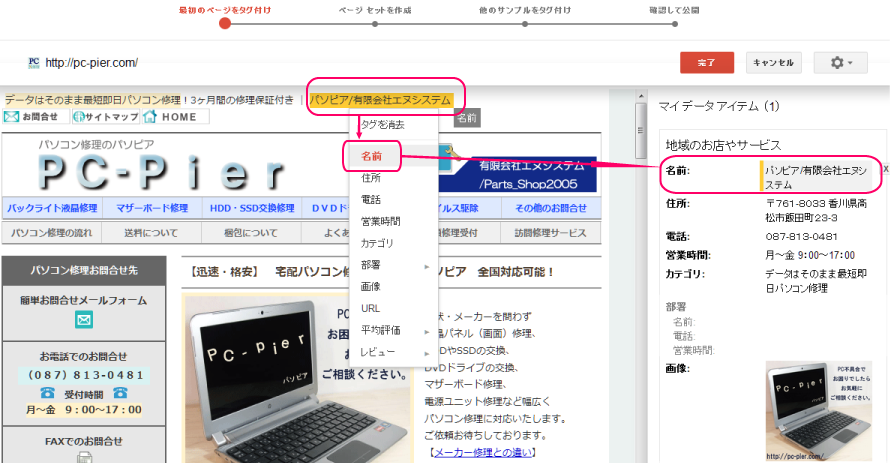Click the メーカー修理との違い link
The width and height of the screenshot is (890, 463).
(x=483, y=452)
